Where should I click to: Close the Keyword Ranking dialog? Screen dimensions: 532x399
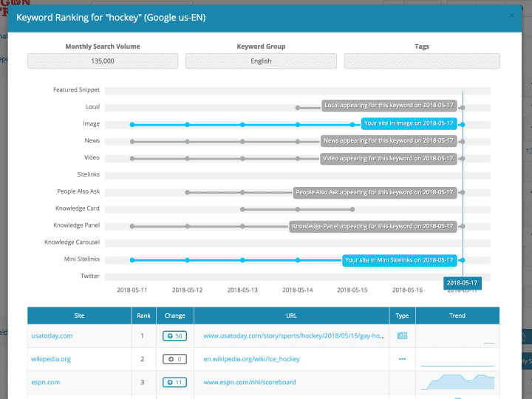tap(512, 16)
